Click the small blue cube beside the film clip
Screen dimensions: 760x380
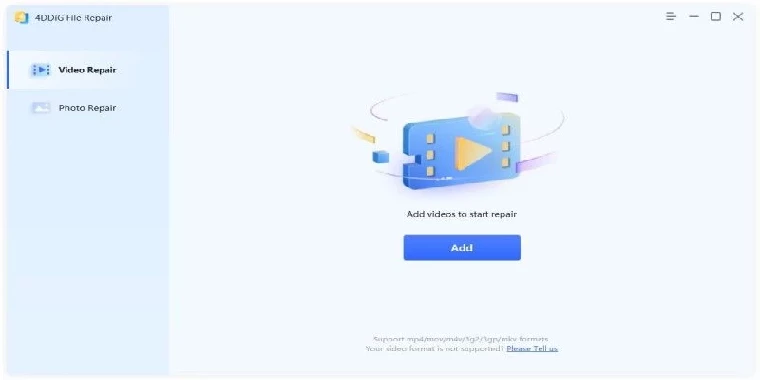tap(380, 157)
